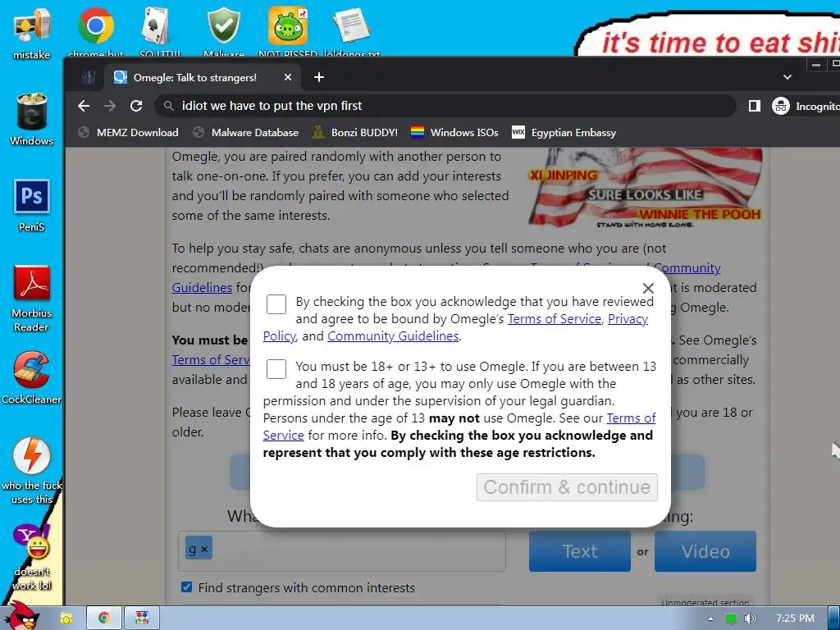The width and height of the screenshot is (840, 630).
Task: Open the folder icon on the taskbar
Action: point(66,619)
